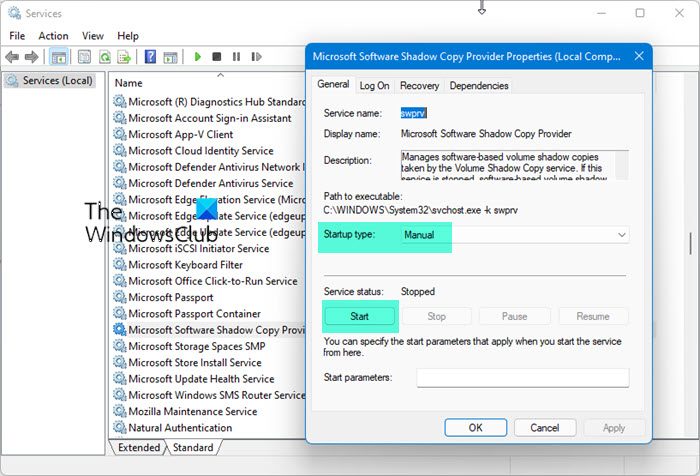Click the Start service button
700x476 pixels.
[359, 316]
